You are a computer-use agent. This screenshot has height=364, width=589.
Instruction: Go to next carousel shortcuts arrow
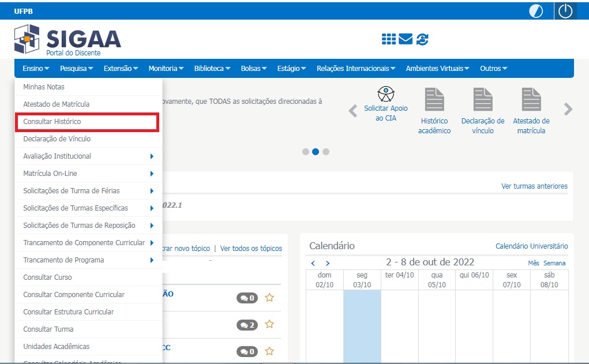[568, 110]
